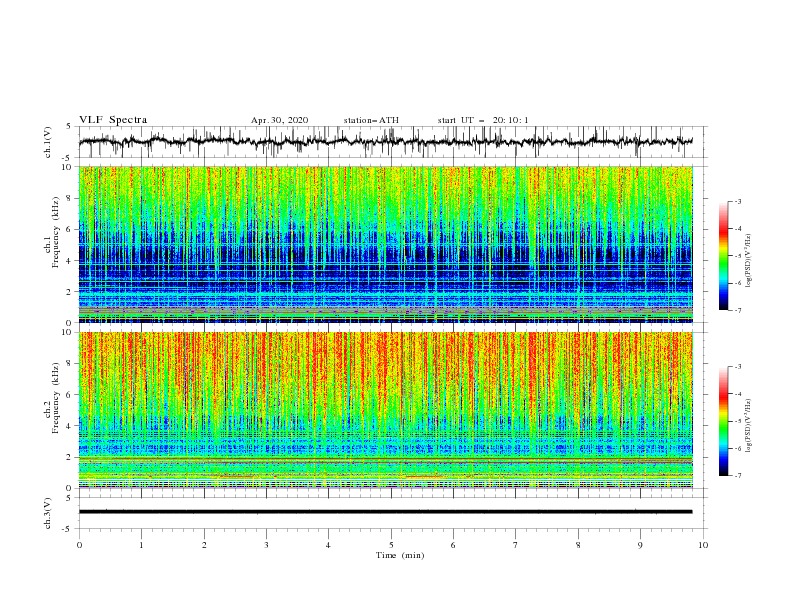Click the "Time (min)" axis title
This screenshot has width=792, height=612.
pyautogui.click(x=400, y=555)
